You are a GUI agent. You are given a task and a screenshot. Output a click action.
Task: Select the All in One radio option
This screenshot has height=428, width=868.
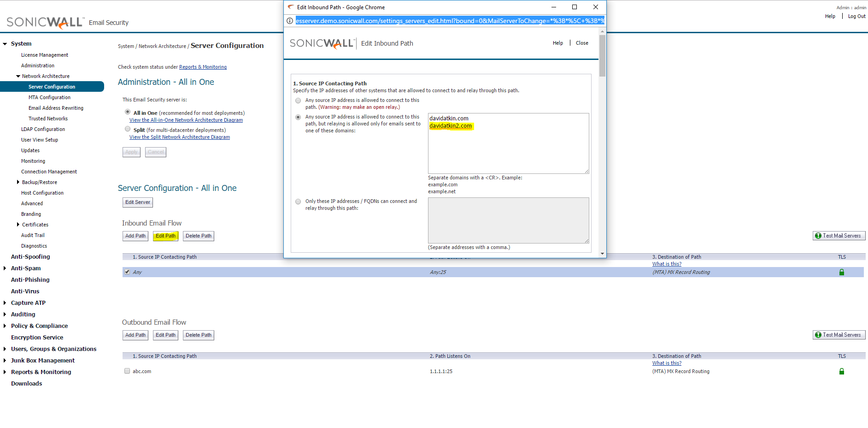click(x=128, y=112)
